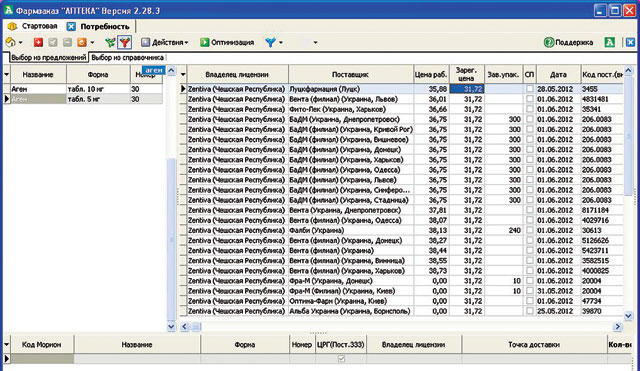The width and height of the screenshot is (640, 371).
Task: Open the dropdown arrow beside the orange refresh icon
Action: coord(92,42)
